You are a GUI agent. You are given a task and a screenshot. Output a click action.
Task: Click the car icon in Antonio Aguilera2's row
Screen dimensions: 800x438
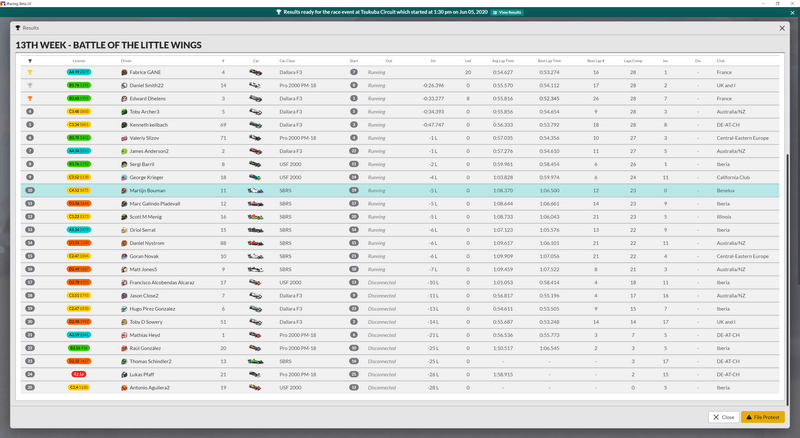coord(256,387)
